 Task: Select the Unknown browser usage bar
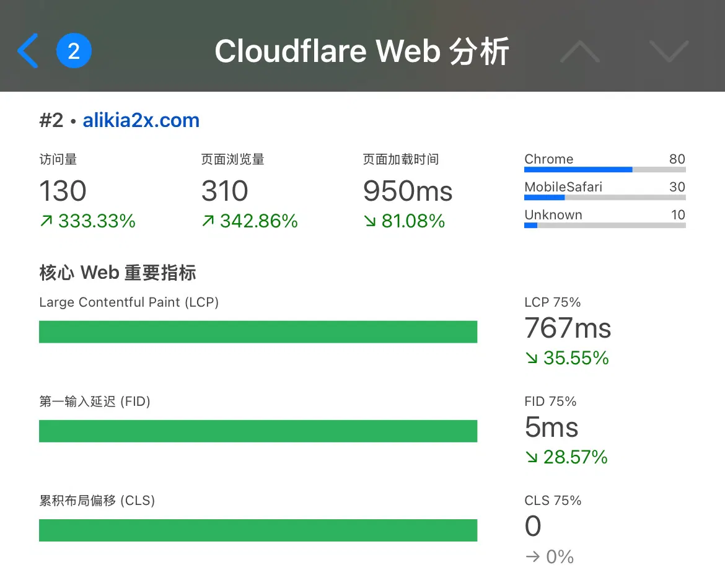604,226
